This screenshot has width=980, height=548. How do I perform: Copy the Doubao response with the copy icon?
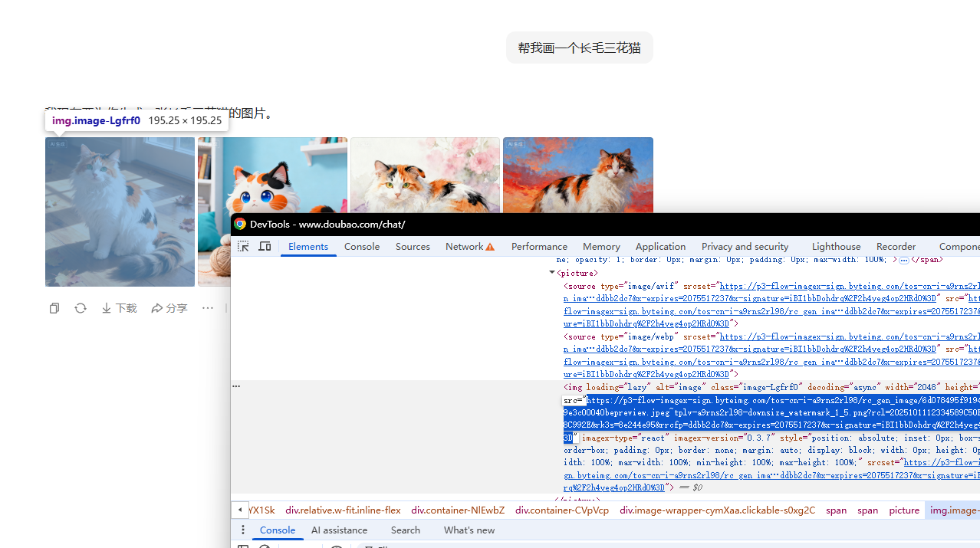[54, 308]
